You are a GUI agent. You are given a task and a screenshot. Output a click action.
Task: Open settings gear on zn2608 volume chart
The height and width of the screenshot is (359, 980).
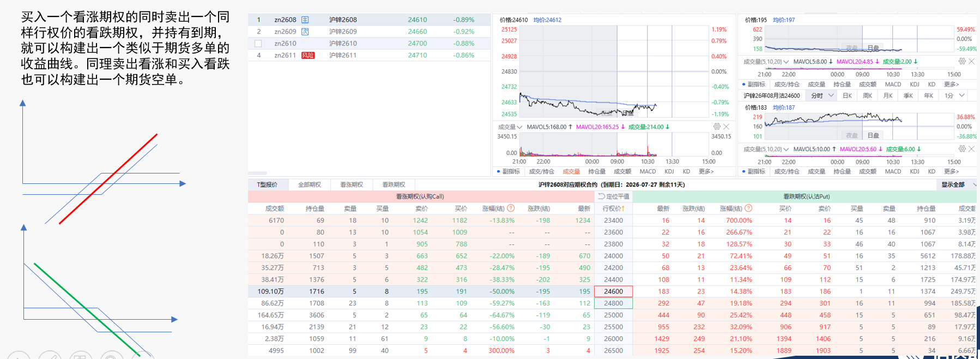717,127
